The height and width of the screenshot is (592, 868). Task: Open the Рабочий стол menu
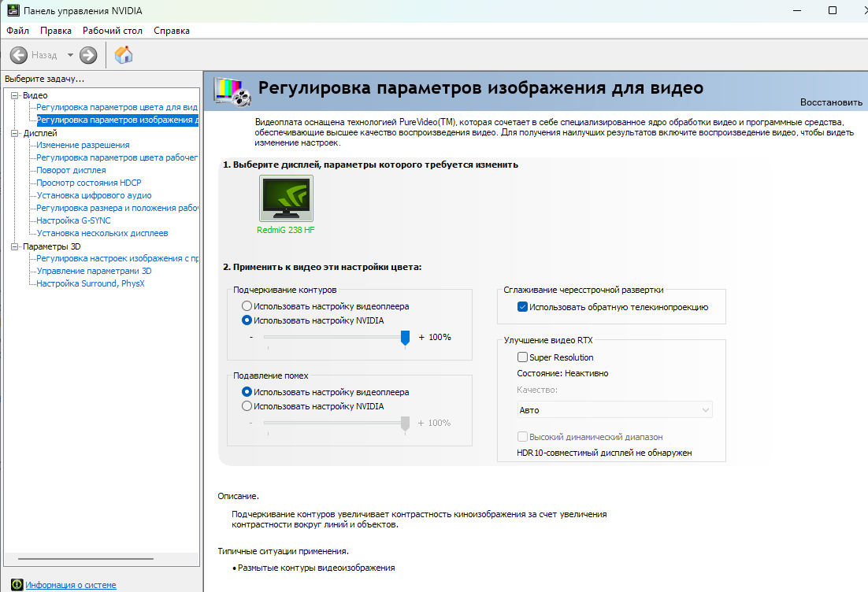[113, 31]
